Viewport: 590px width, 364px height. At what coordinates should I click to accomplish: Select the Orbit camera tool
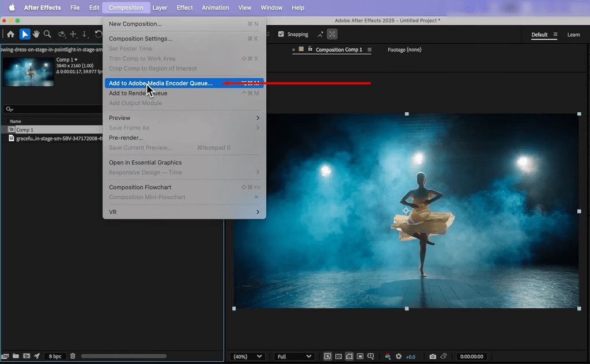(62, 34)
